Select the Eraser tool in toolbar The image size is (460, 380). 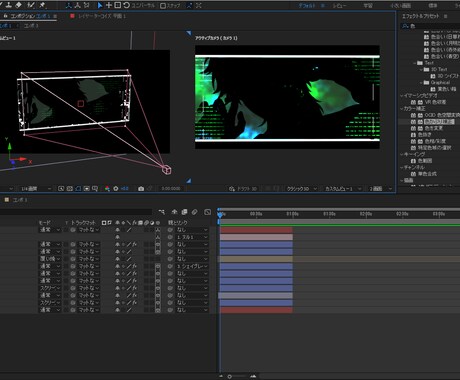[19, 5]
